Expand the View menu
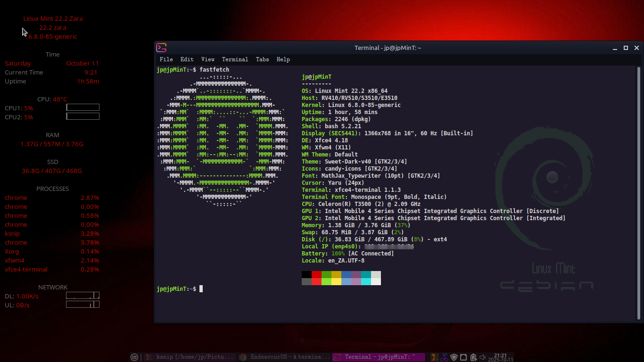Viewport: 644px width, 362px height. pos(207,59)
